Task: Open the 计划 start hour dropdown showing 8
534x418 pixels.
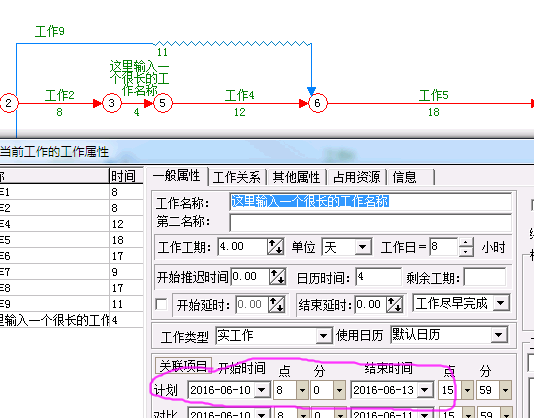Action: (302, 390)
